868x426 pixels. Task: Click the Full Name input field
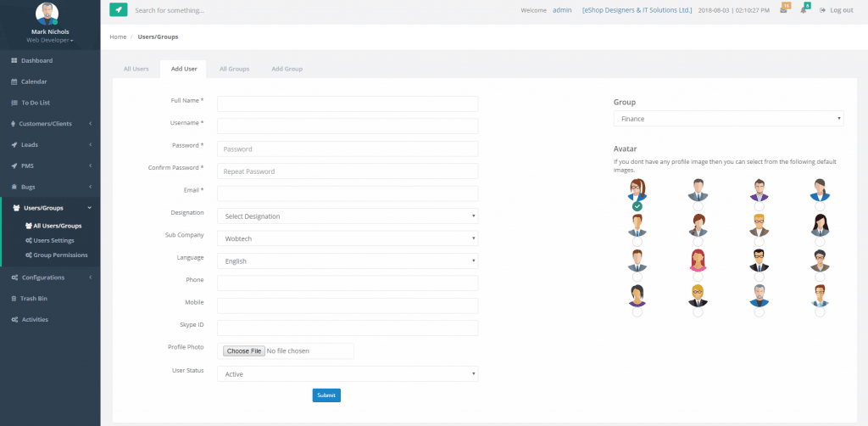pos(348,104)
